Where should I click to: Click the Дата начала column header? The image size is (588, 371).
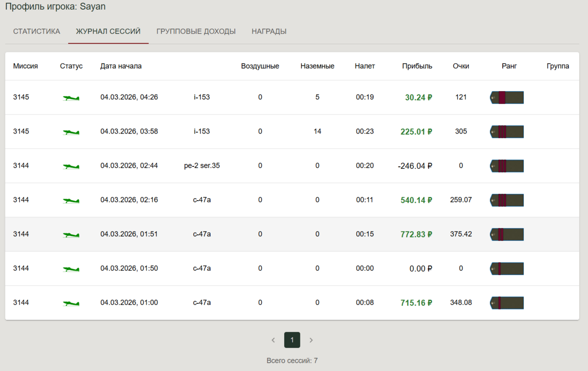[x=121, y=66]
